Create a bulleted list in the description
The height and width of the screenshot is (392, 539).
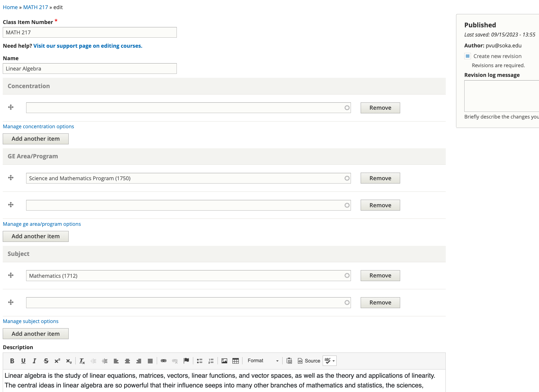(x=200, y=361)
